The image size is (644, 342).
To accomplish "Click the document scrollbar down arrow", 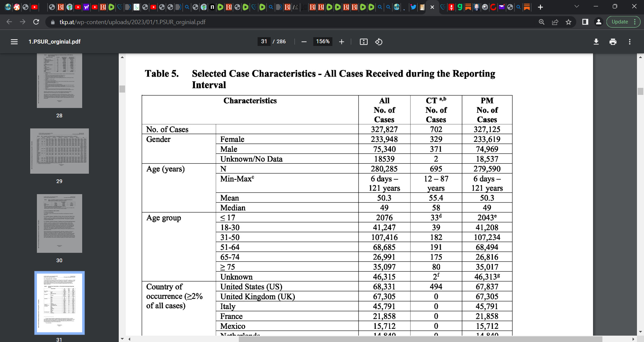I will coord(640,332).
